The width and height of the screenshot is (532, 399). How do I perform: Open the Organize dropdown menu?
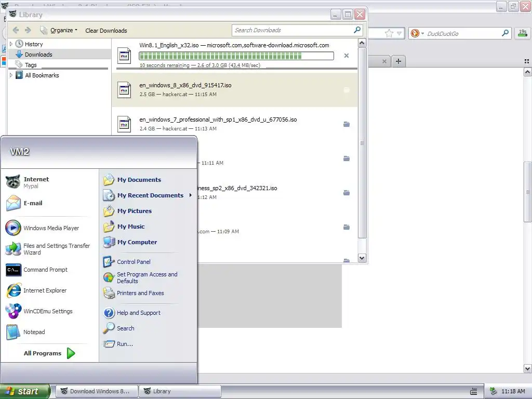tap(59, 30)
